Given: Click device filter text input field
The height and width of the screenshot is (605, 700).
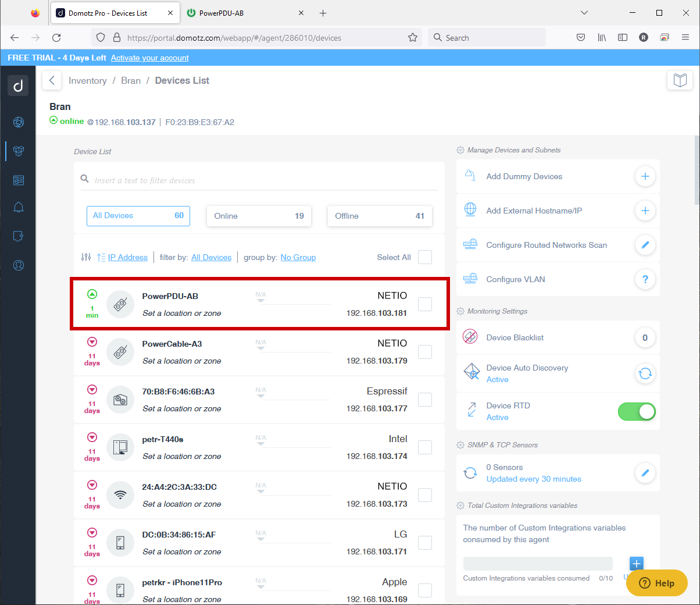Looking at the screenshot, I should pos(259,180).
